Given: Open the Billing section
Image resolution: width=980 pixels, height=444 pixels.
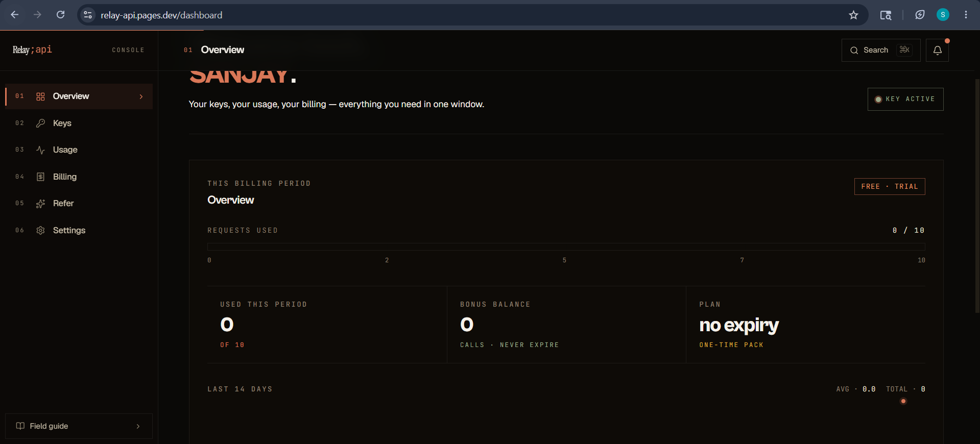Looking at the screenshot, I should coord(79,177).
